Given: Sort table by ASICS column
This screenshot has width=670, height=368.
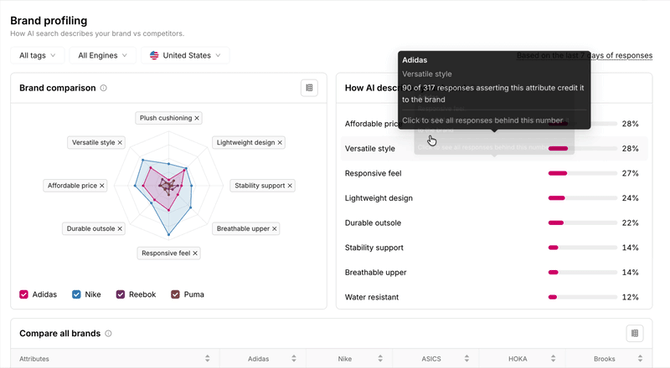Looking at the screenshot, I should [467, 359].
